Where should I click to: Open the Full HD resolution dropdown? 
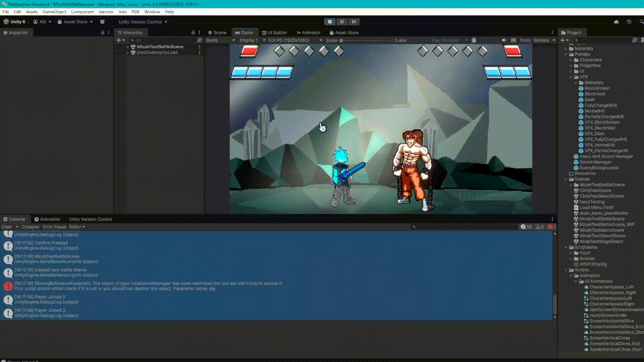tap(295, 40)
